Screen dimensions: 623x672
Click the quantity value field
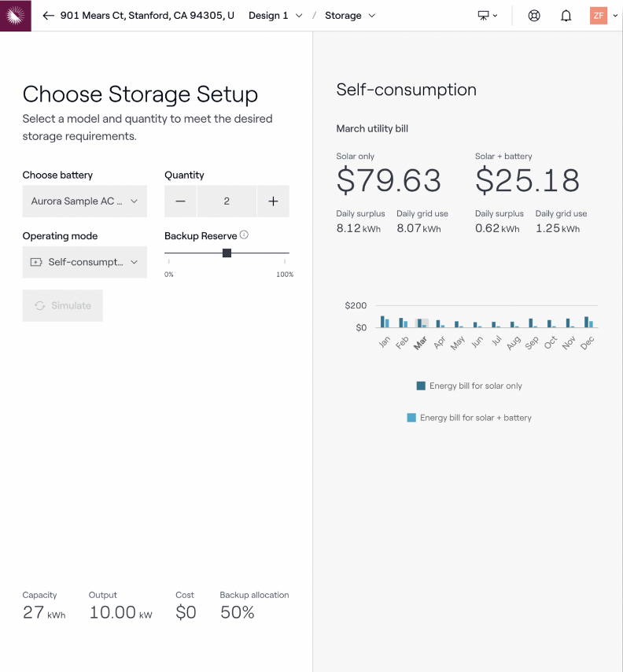(x=227, y=201)
